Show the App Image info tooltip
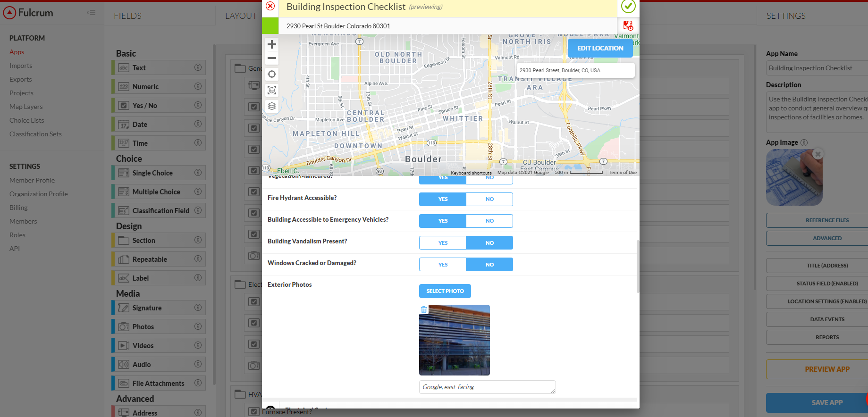 pos(804,142)
